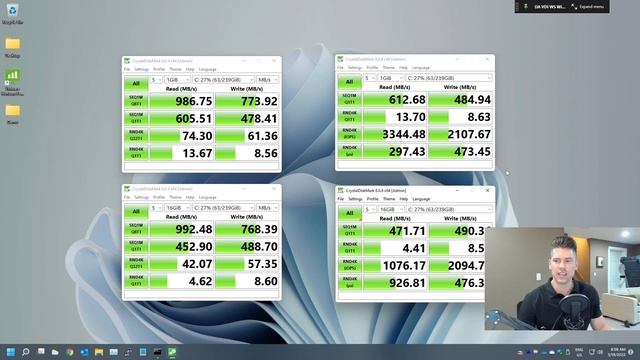Open File Explorer from the taskbar
The height and width of the screenshot is (360, 640).
click(99, 352)
